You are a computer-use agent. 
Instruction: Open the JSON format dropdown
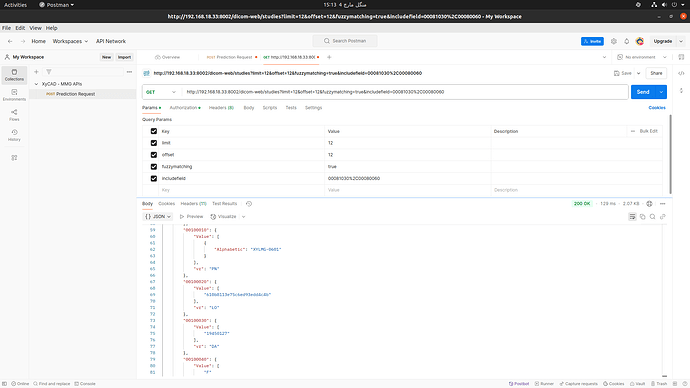(158, 216)
